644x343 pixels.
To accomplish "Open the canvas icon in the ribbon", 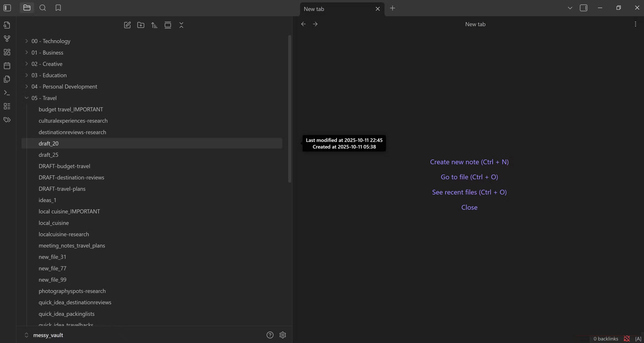I will pos(7,52).
